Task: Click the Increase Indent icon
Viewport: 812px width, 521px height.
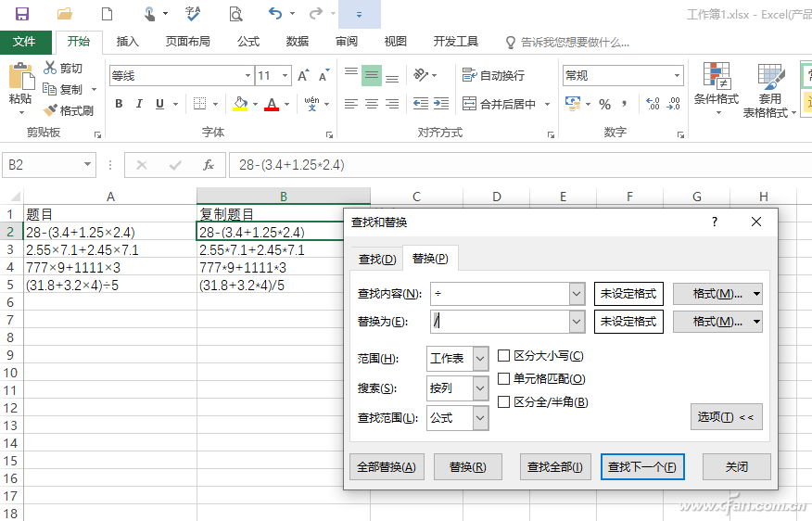Action: coord(441,104)
